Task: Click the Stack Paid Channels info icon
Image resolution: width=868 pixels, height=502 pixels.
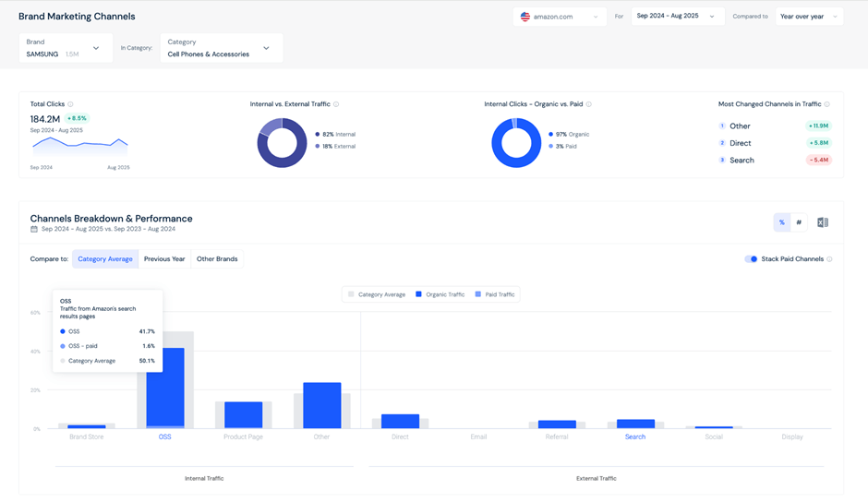Action: coord(829,259)
